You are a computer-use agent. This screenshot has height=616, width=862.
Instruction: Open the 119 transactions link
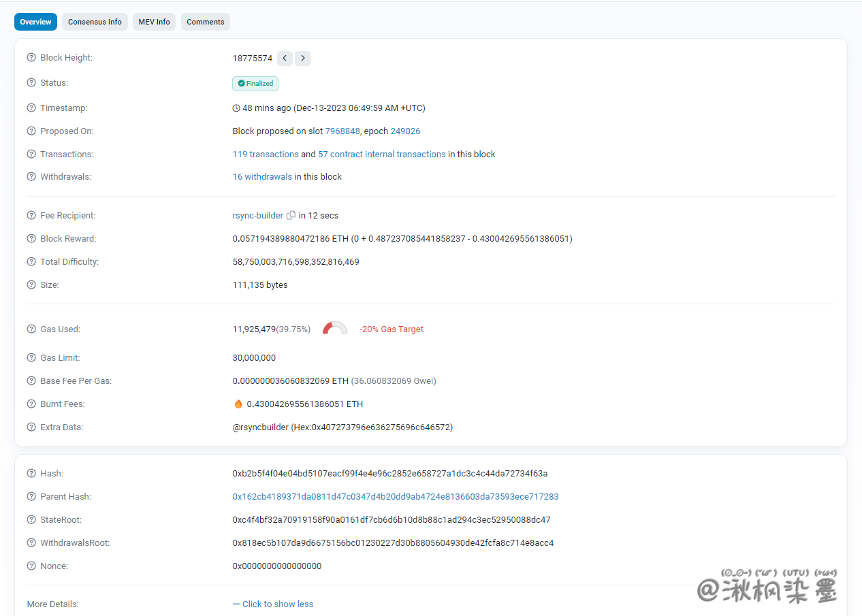(266, 155)
